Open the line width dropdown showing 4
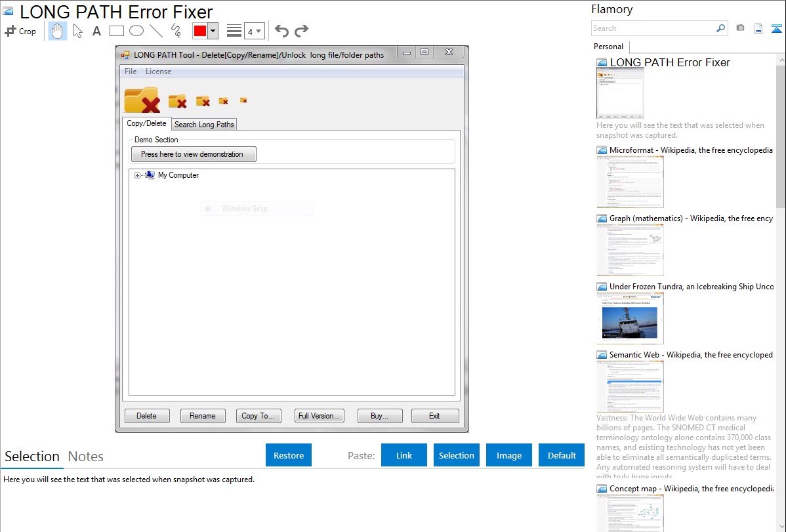Viewport: 786px width, 532px height. tap(255, 31)
